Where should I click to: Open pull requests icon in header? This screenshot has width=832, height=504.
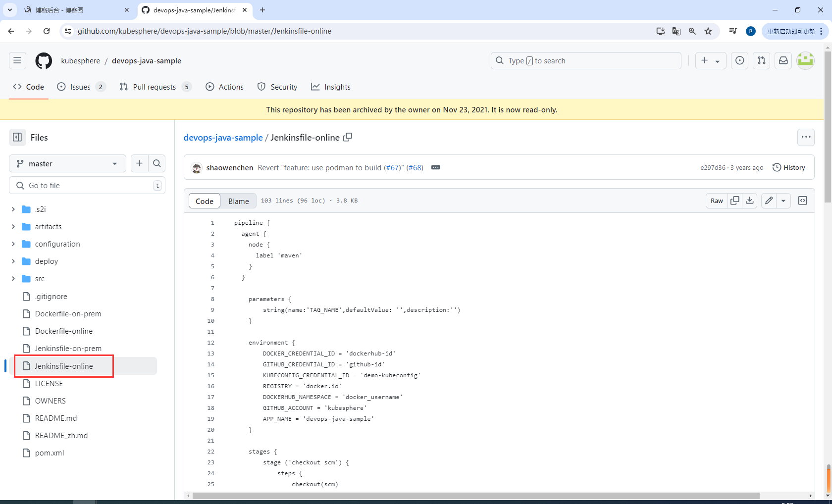761,60
